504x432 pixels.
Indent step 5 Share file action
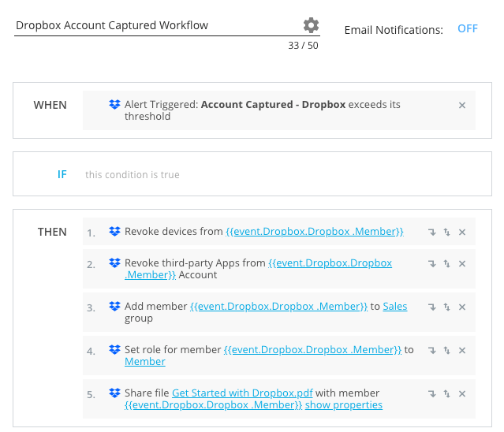tap(432, 394)
